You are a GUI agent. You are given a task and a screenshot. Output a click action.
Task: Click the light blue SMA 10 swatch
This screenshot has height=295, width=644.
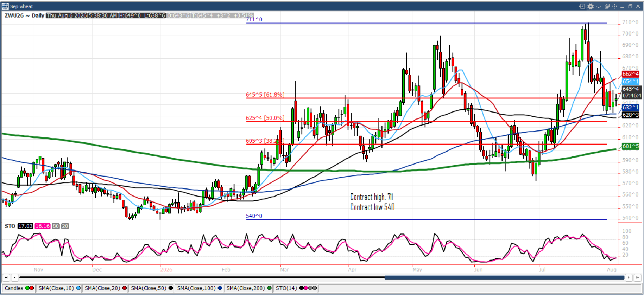78,288
